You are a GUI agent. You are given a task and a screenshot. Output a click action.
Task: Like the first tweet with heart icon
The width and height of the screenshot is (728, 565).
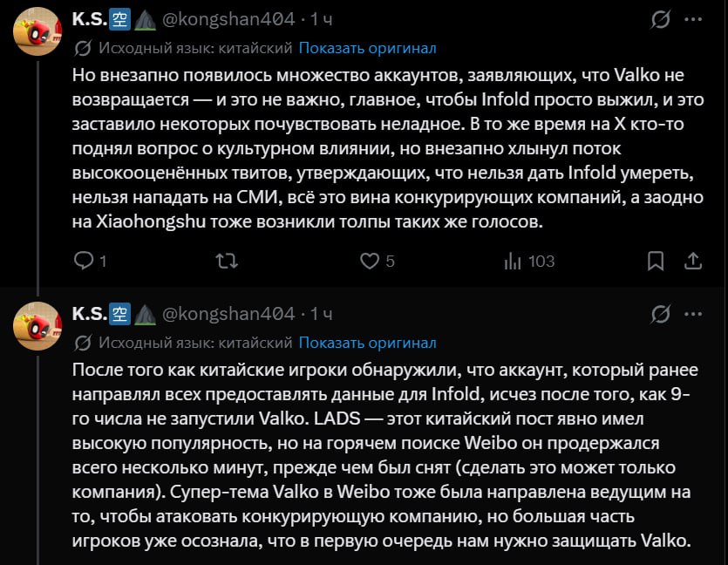(370, 261)
